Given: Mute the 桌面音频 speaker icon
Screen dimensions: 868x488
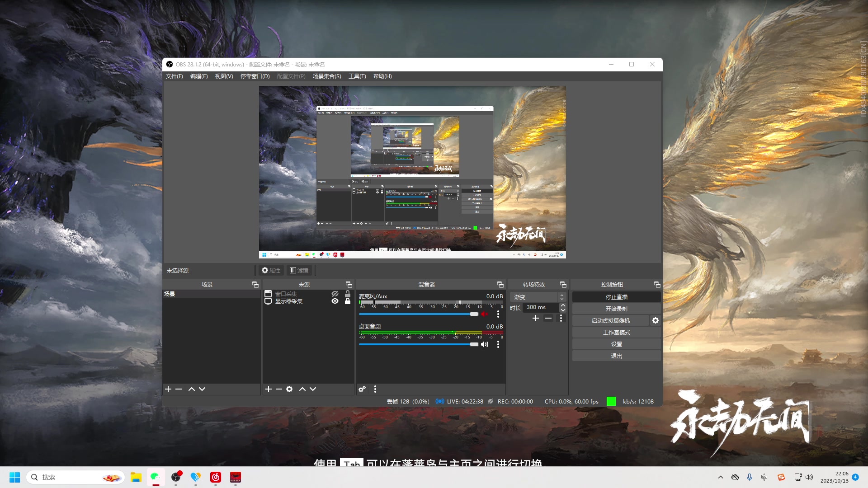Looking at the screenshot, I should (x=485, y=344).
